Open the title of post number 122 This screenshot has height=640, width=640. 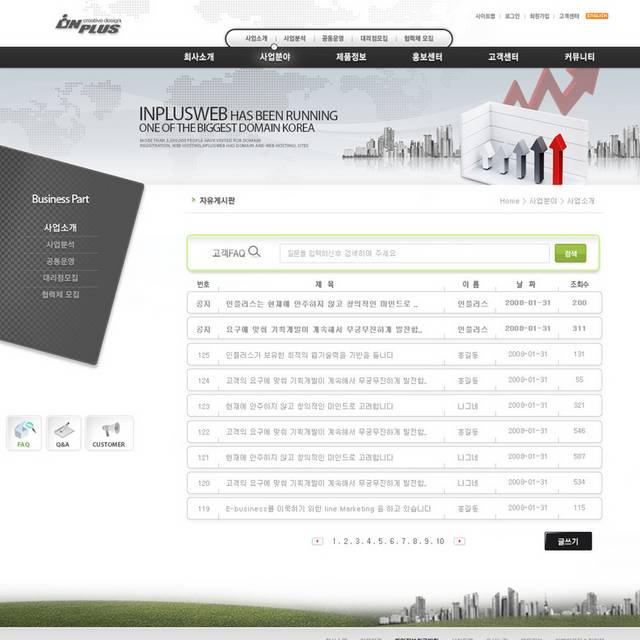coord(326,432)
